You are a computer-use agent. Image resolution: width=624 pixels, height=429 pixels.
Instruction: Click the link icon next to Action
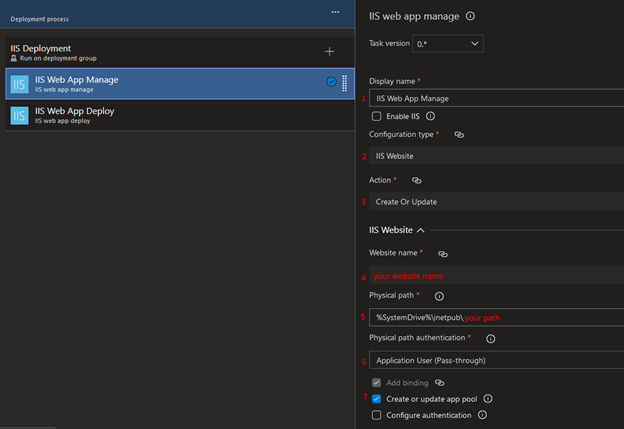pos(416,180)
